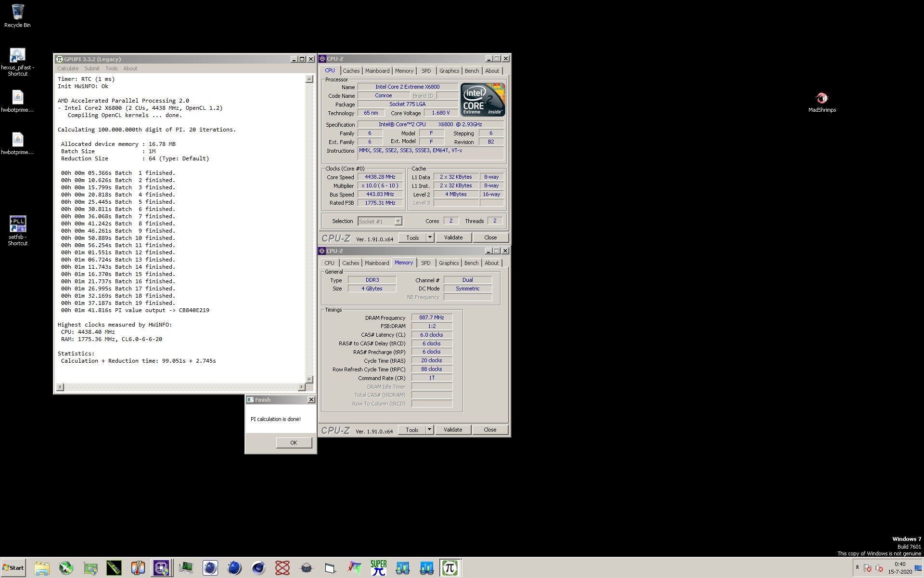Screen dimensions: 924x578
Task: Open the Socket #1 selection combo box
Action: [380, 221]
